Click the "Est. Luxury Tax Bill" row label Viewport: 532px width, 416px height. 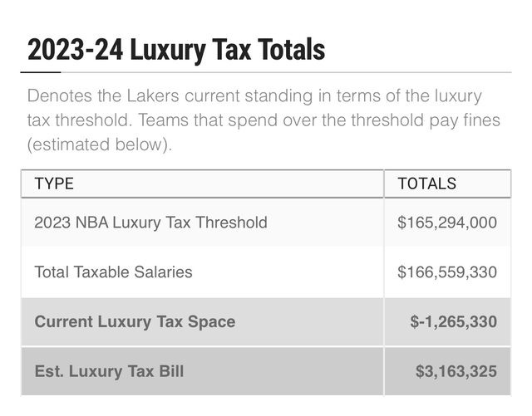109,371
